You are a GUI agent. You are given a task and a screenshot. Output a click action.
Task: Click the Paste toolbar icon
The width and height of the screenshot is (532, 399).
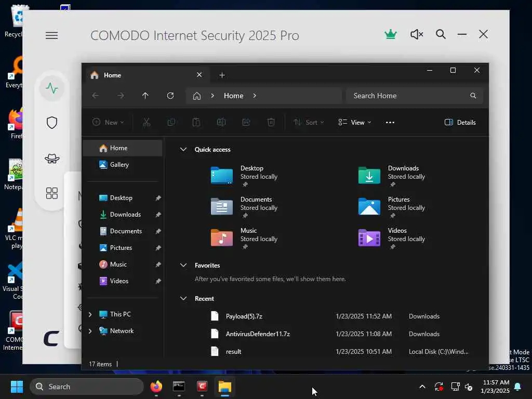point(196,122)
